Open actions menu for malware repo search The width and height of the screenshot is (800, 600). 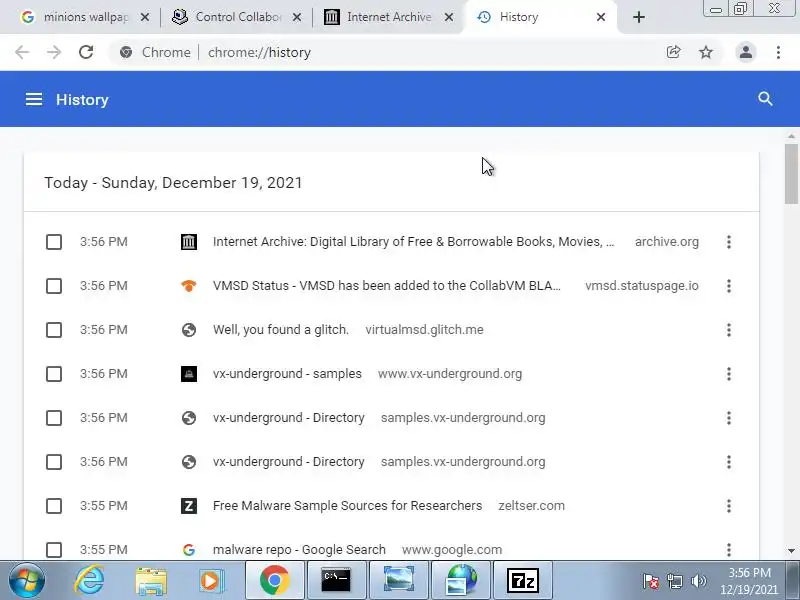coord(729,549)
